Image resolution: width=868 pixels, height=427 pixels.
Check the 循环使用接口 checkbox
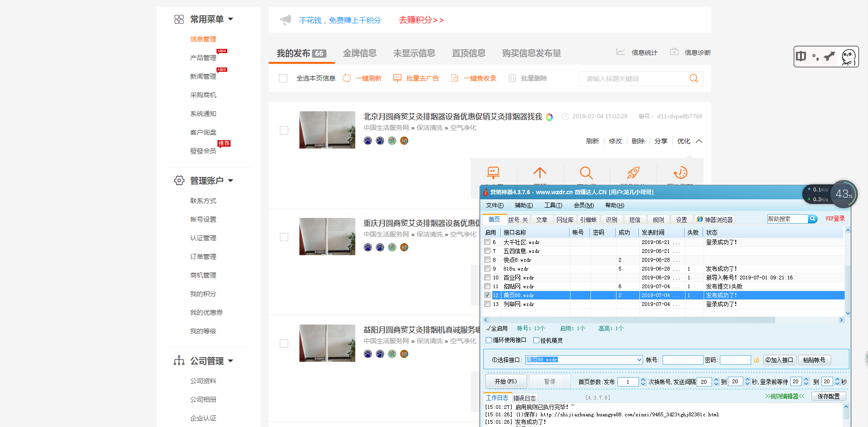pos(488,340)
